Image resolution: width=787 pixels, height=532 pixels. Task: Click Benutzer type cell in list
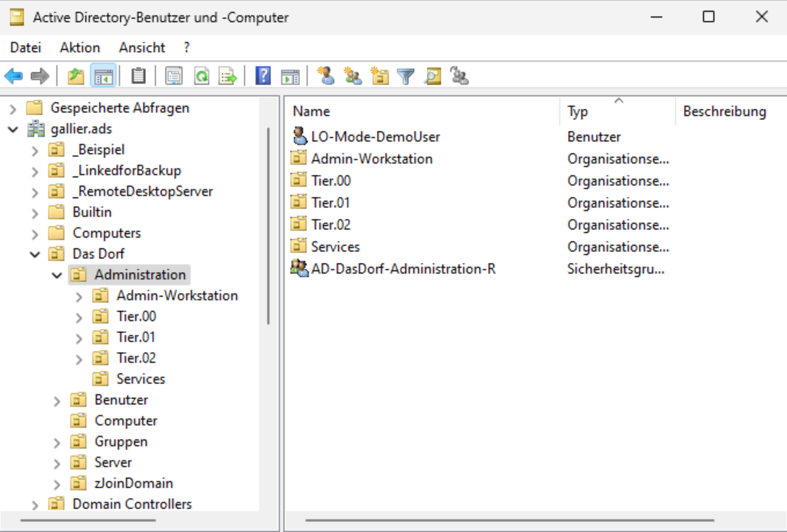[594, 136]
